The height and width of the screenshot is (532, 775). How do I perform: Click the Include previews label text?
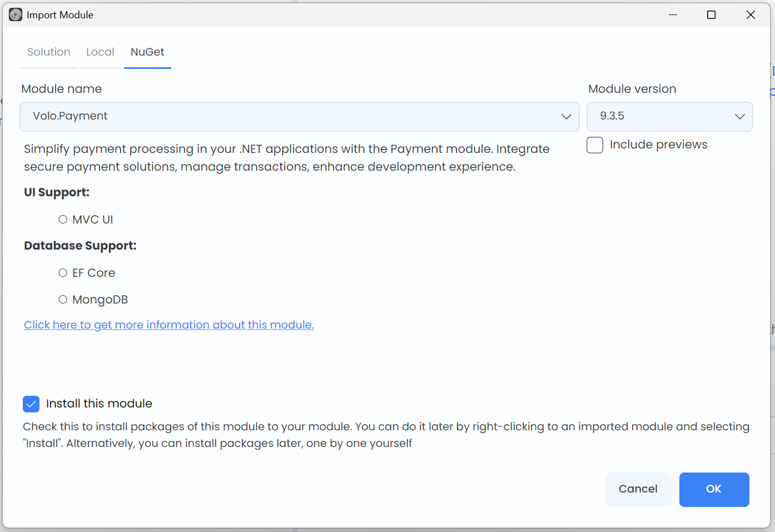point(658,145)
